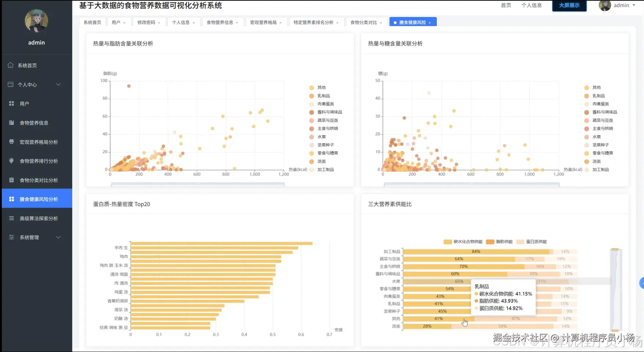Screen dimensions: 644x352
Task: Toggle 汤类 legend in 热量与糖 chart
Action: click(x=593, y=162)
